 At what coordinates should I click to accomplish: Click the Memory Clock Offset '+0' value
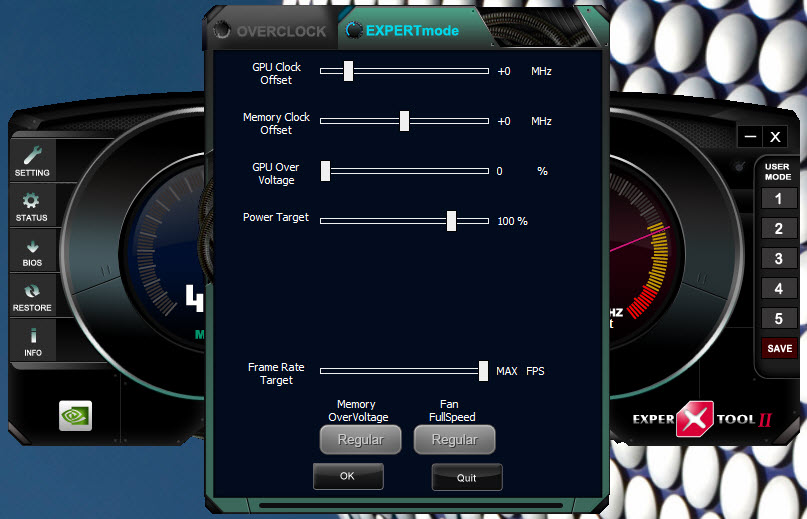coord(504,122)
